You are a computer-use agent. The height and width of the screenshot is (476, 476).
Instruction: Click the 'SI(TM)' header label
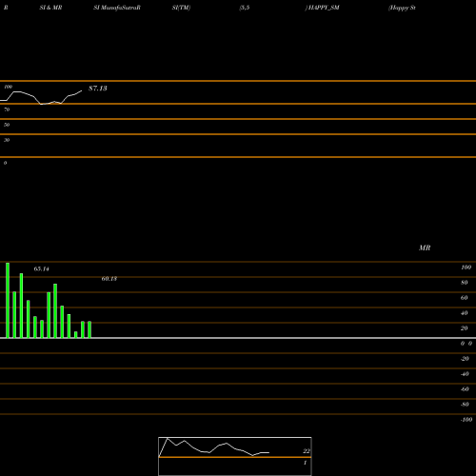point(181,8)
